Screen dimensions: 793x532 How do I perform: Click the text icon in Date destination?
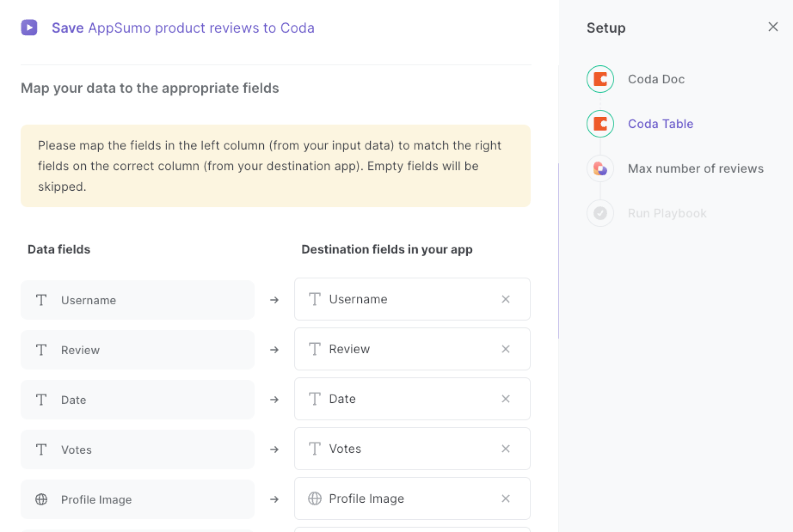(314, 399)
